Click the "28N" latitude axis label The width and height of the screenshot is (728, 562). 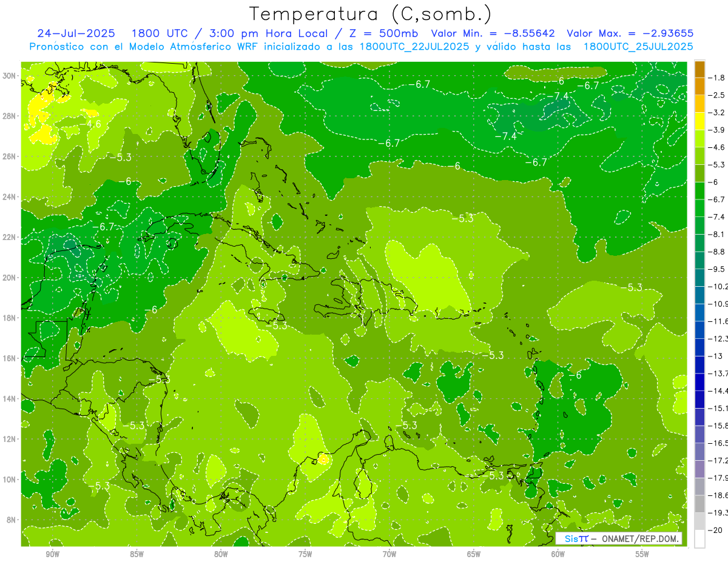point(9,116)
